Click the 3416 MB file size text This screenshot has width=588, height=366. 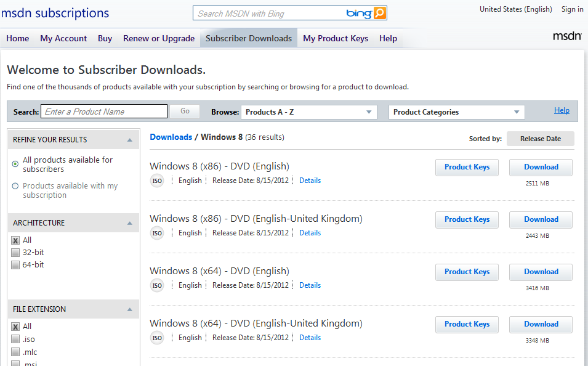point(538,288)
